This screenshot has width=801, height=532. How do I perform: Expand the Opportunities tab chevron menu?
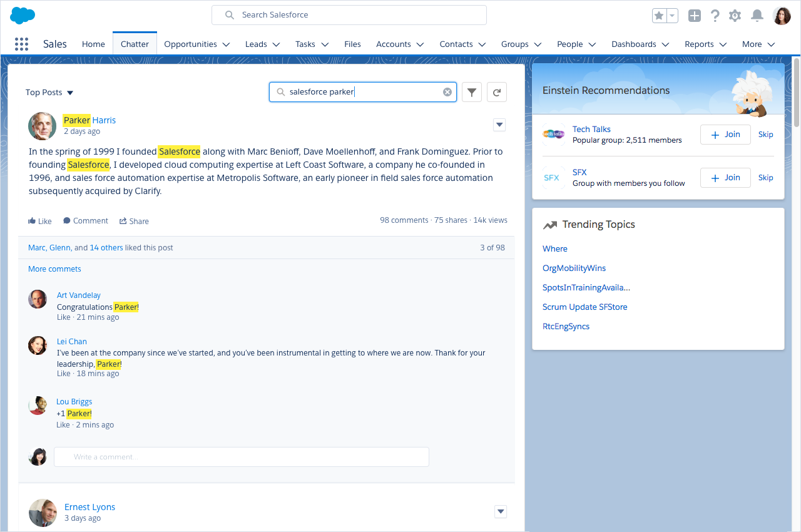226,44
